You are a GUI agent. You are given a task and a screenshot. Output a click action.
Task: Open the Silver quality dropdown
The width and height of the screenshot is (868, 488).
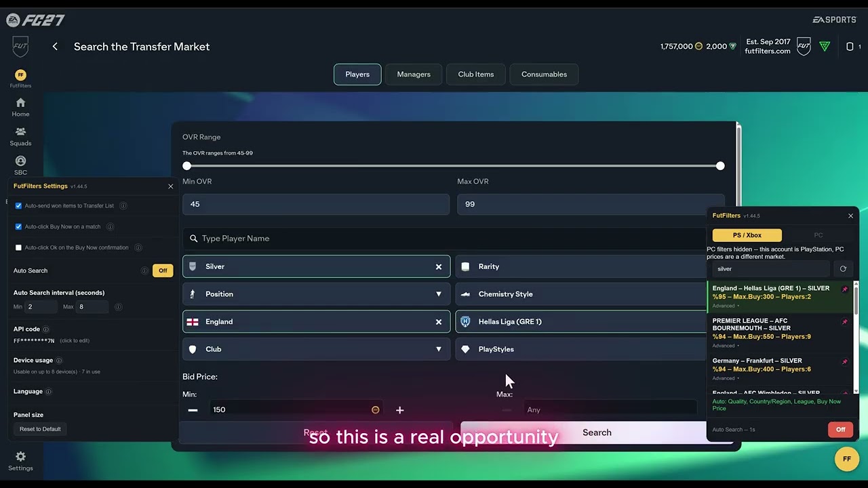coord(316,266)
